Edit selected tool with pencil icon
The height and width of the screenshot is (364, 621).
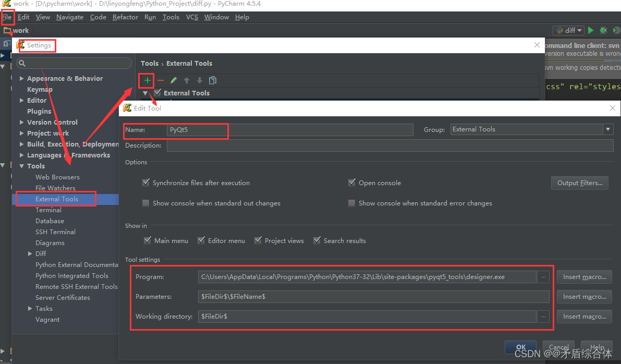[x=174, y=80]
